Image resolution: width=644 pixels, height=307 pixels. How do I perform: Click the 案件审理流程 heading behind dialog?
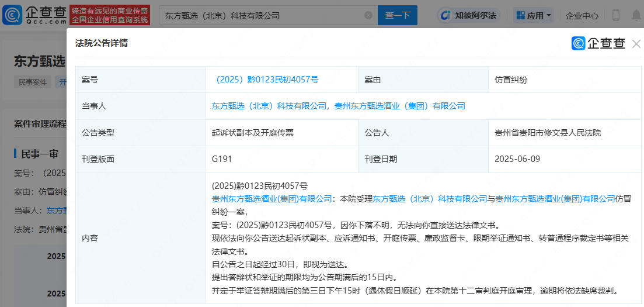(40, 124)
